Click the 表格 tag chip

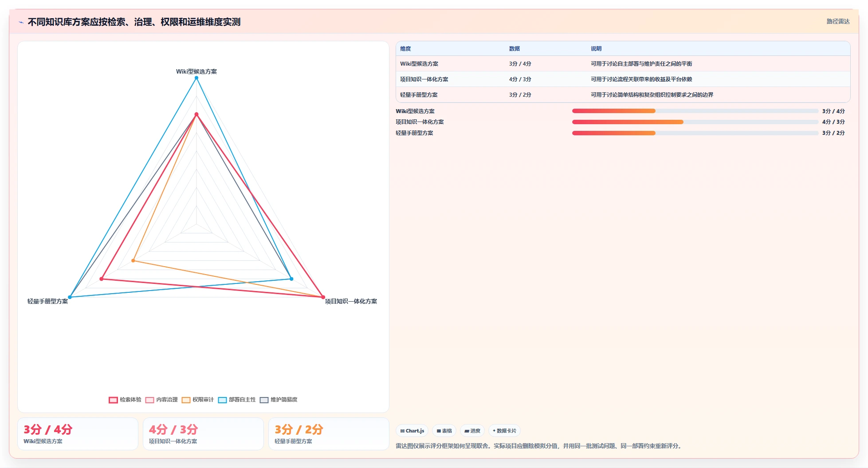pos(444,431)
